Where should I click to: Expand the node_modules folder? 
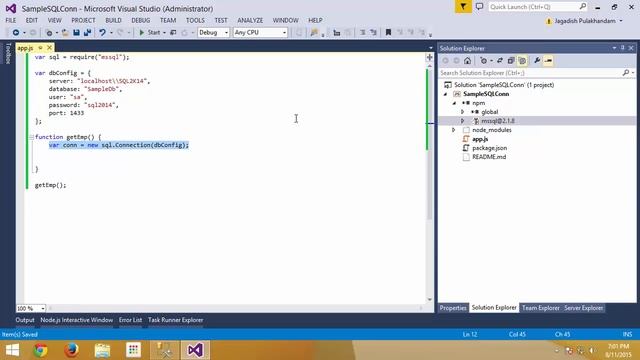[x=453, y=130]
